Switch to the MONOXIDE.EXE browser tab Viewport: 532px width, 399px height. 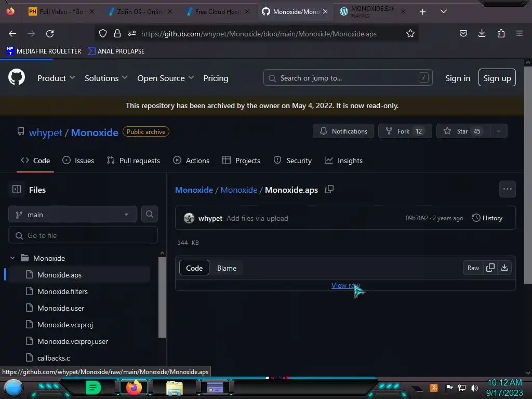coord(372,12)
